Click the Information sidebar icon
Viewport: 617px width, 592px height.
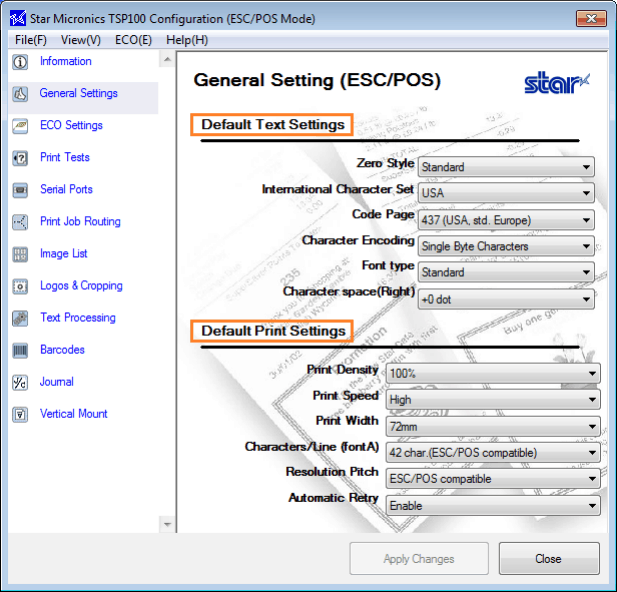click(x=19, y=62)
